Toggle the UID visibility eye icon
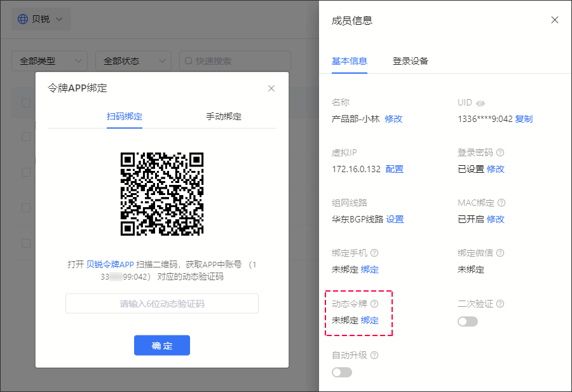The height and width of the screenshot is (392, 572). pyautogui.click(x=480, y=103)
